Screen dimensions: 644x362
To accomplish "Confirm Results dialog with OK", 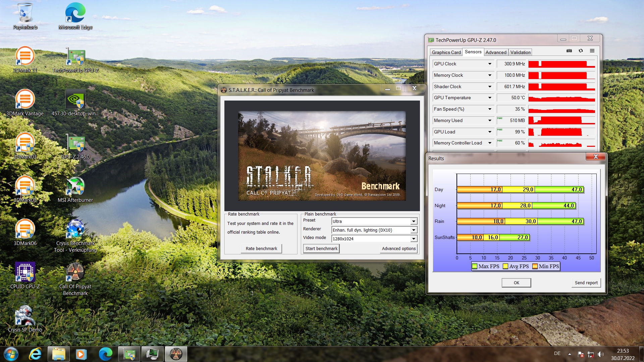I will coord(516,283).
